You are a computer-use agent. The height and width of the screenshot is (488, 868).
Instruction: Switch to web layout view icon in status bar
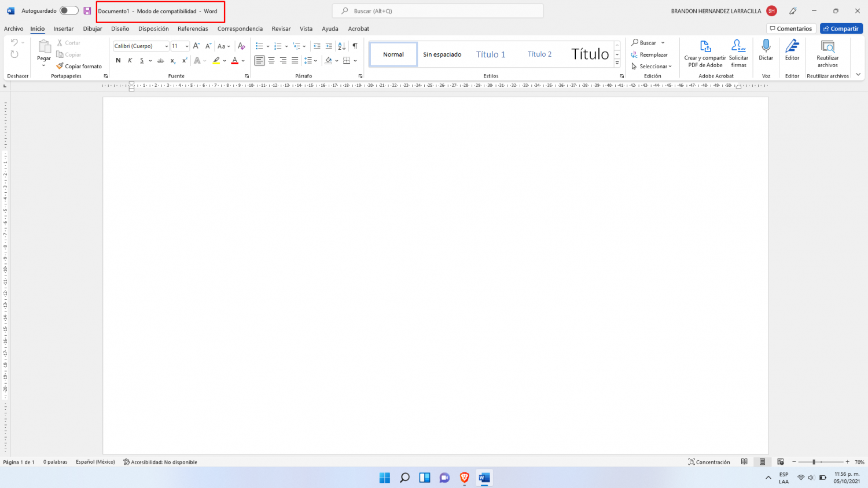click(781, 462)
